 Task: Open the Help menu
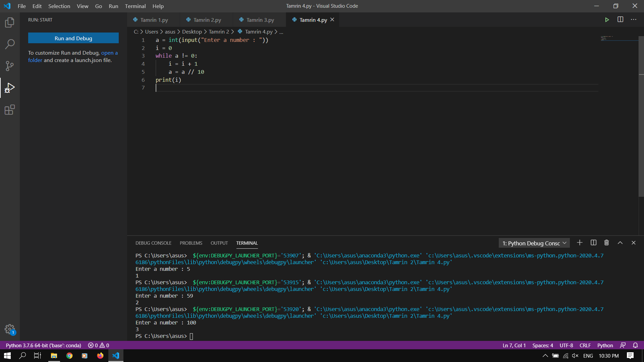[x=158, y=6]
